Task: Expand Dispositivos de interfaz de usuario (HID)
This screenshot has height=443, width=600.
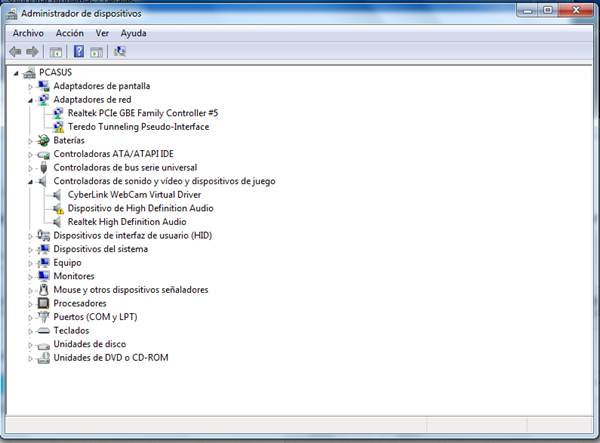Action: click(30, 236)
